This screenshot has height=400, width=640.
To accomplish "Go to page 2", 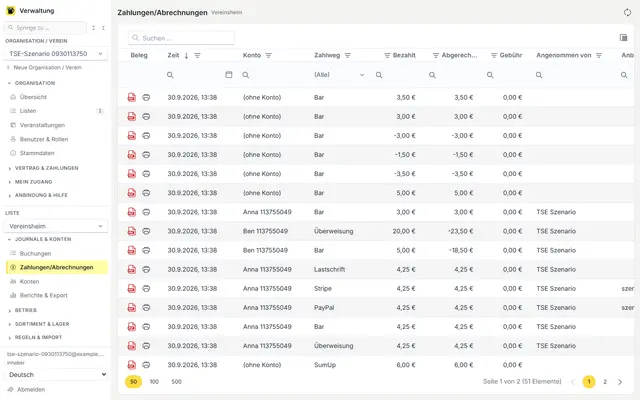I will click(605, 382).
